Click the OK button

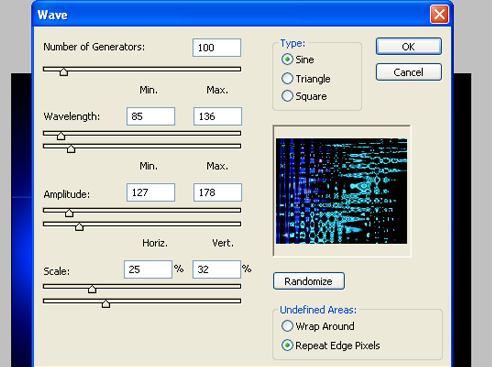409,46
